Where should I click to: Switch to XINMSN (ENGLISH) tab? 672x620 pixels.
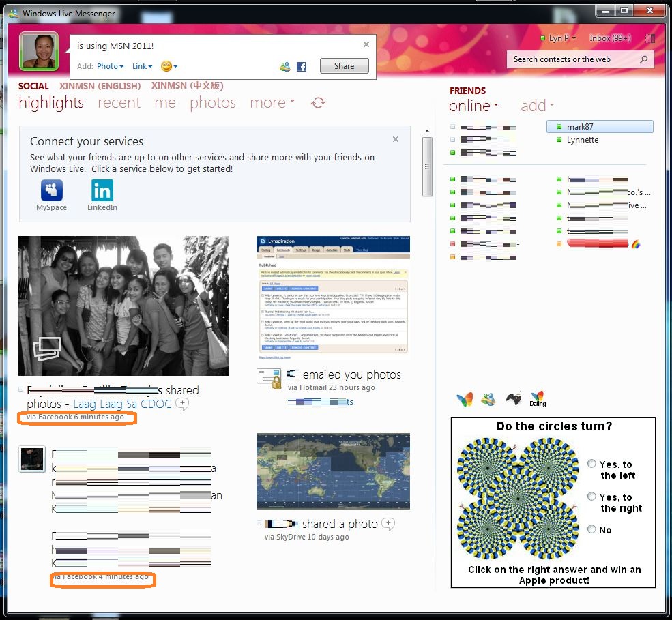pos(100,86)
